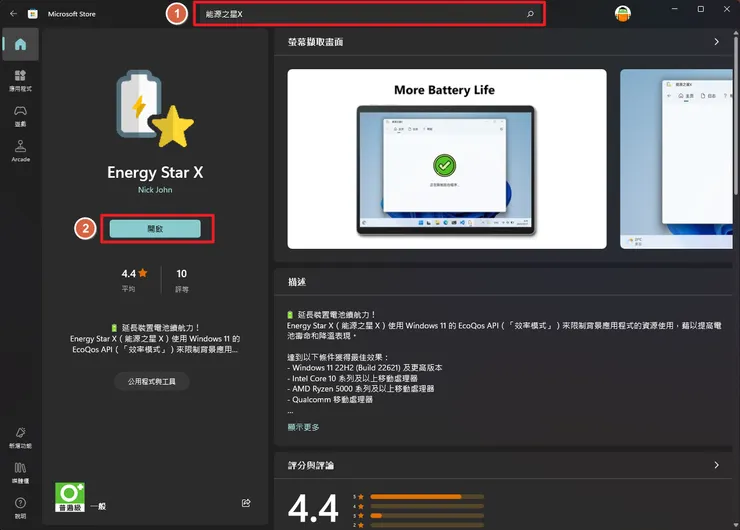Click the green age rating badge

[70, 497]
